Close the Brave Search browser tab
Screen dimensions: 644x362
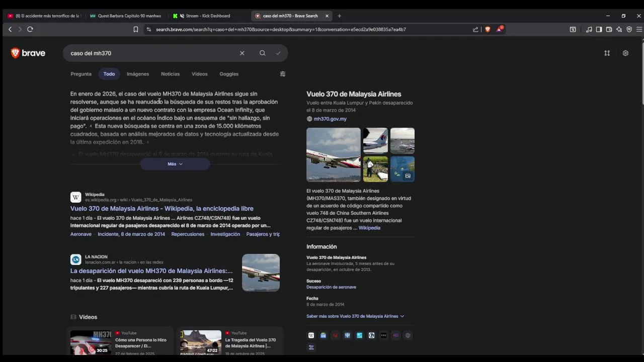coord(327,16)
